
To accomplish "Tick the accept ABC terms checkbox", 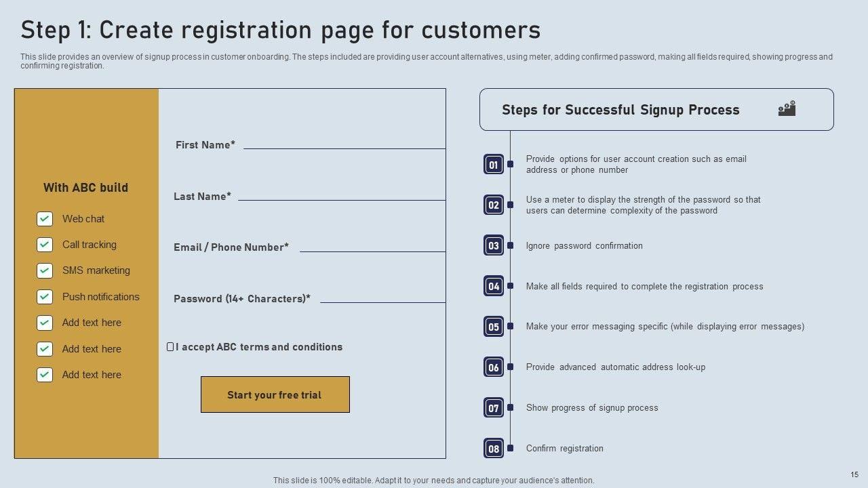I will pos(170,347).
